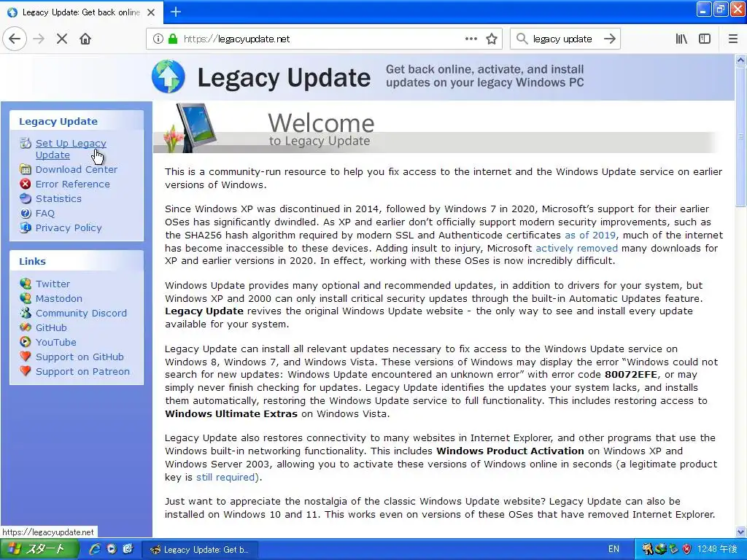Click the Set Up Legacy Update icon
The height and width of the screenshot is (560, 747).
pos(26,143)
